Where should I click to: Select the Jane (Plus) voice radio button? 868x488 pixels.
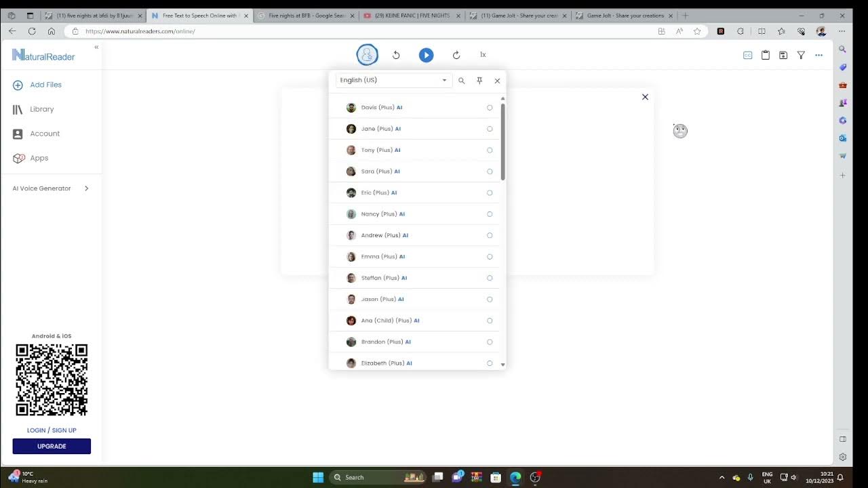(x=490, y=129)
